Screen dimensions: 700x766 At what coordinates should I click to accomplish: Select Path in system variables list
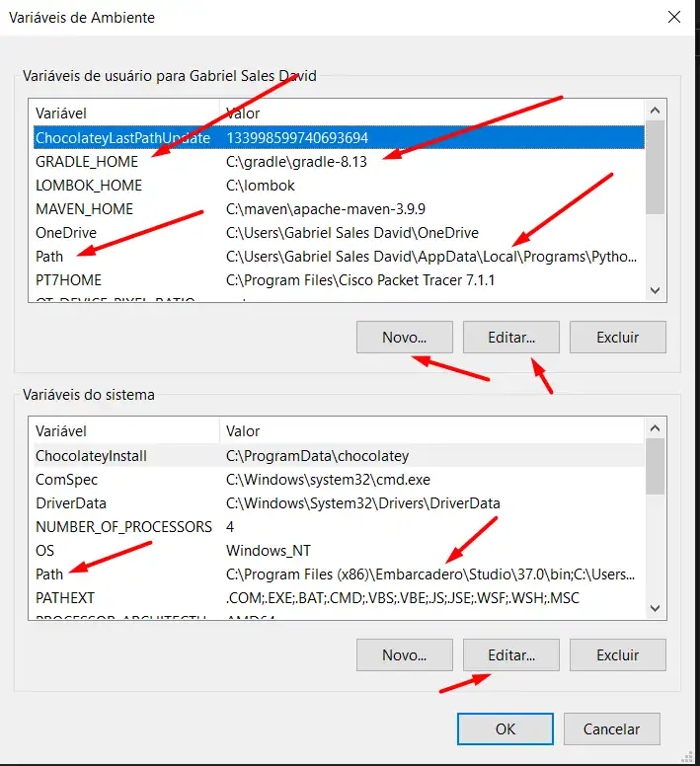tap(49, 574)
